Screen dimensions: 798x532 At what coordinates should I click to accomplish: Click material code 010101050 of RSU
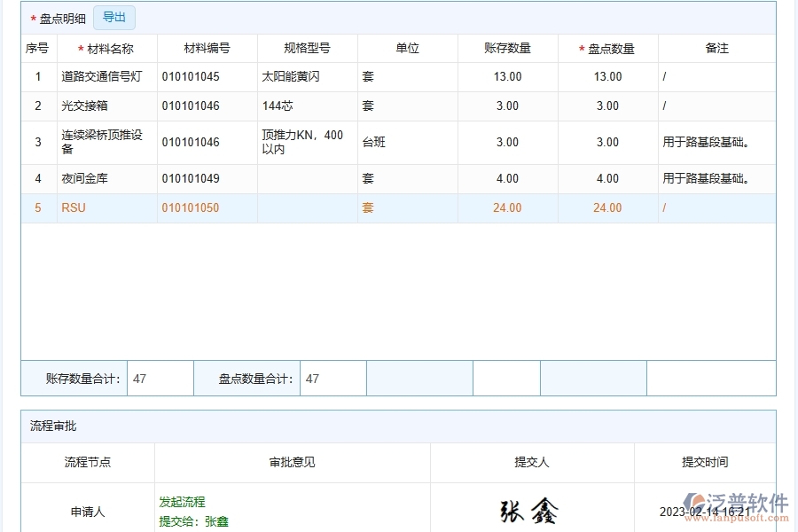click(191, 207)
